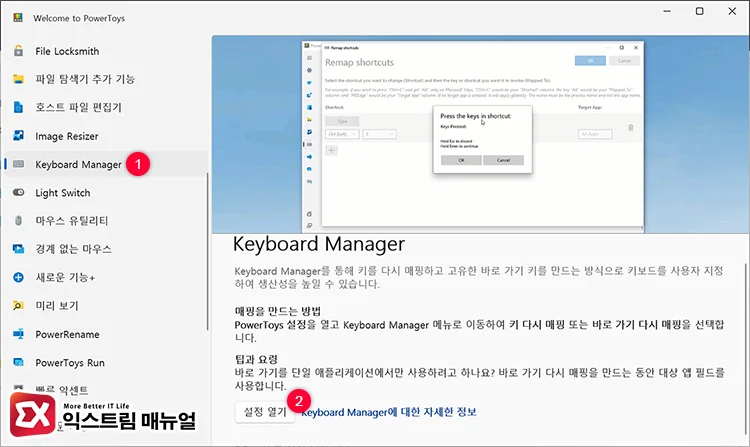
Task: Click the 경계 없는 마우스 icon
Action: pos(18,249)
